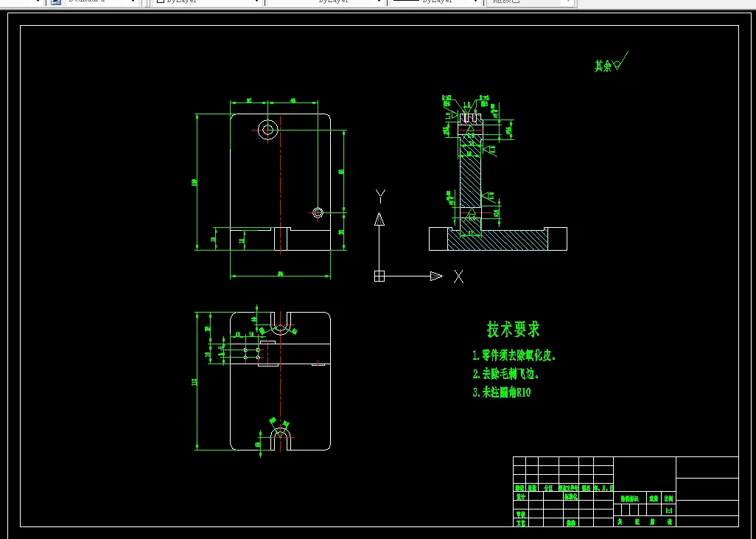Viewport: 756px width, 539px height.
Task: Select the roughness symbol beside 其余
Action: coord(621,60)
